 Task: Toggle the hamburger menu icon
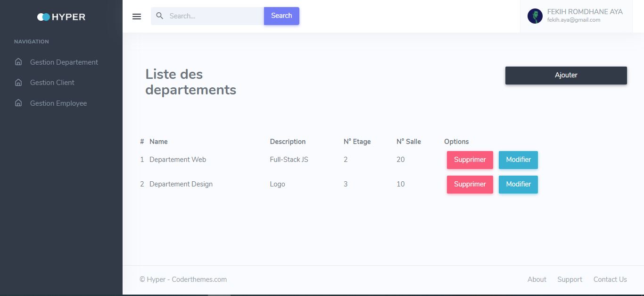tap(137, 17)
